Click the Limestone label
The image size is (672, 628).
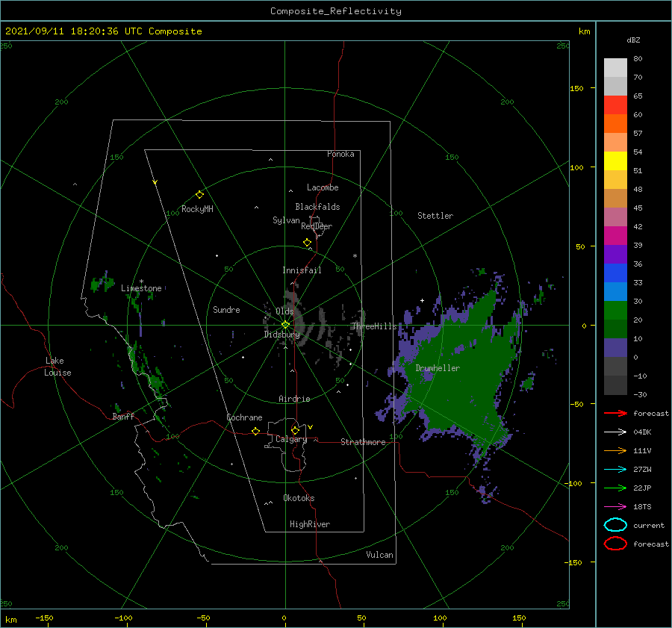point(141,288)
